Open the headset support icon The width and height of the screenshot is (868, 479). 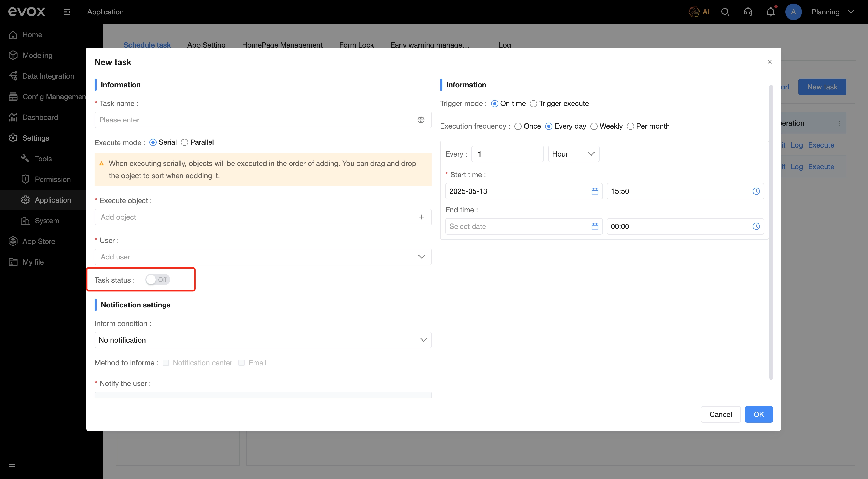tap(748, 12)
